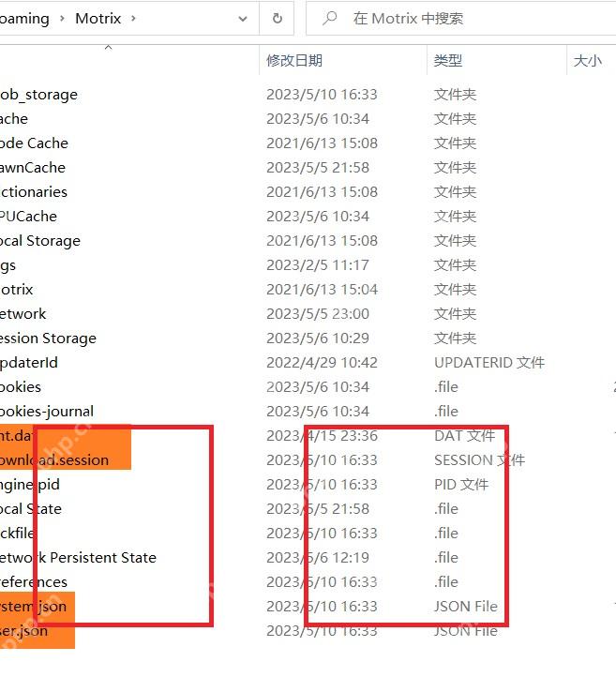Select the DawnCache folder row
This screenshot has width=616, height=692.
pyautogui.click(x=33, y=168)
